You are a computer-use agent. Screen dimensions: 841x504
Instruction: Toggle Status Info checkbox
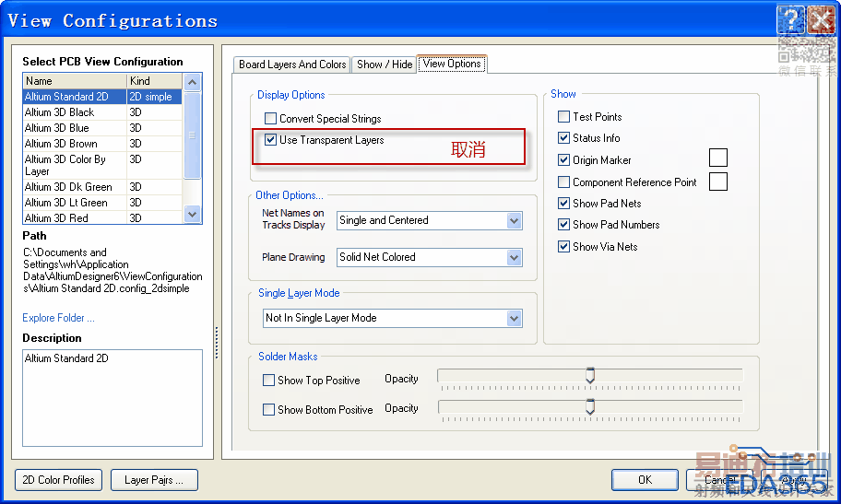(x=563, y=138)
